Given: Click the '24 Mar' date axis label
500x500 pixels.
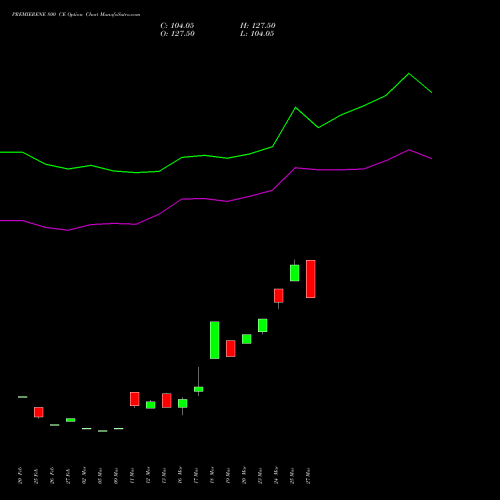Looking at the screenshot, I should 276,475.
